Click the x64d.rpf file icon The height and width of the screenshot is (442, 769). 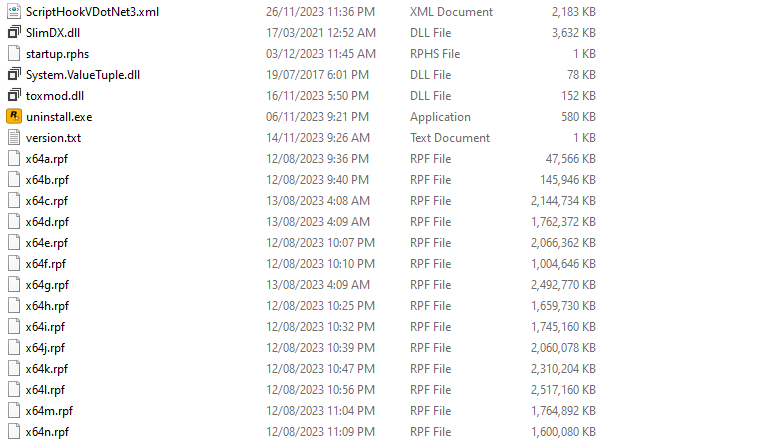tap(14, 222)
